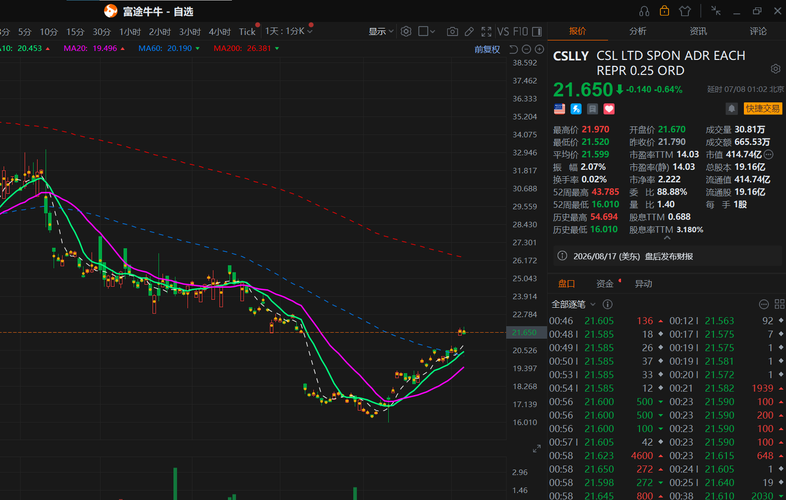Screen dimensions: 786x500
Task: Switch to the 资金 tab
Action: 605,283
